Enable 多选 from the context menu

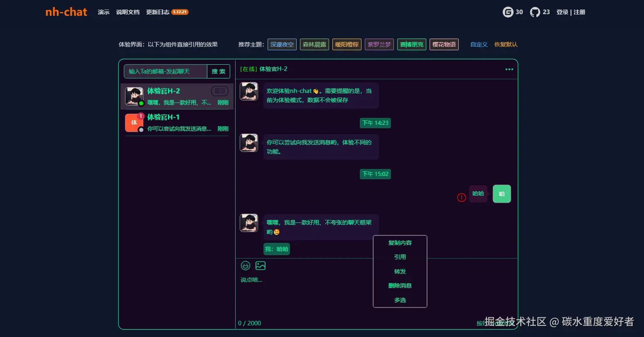tap(400, 300)
